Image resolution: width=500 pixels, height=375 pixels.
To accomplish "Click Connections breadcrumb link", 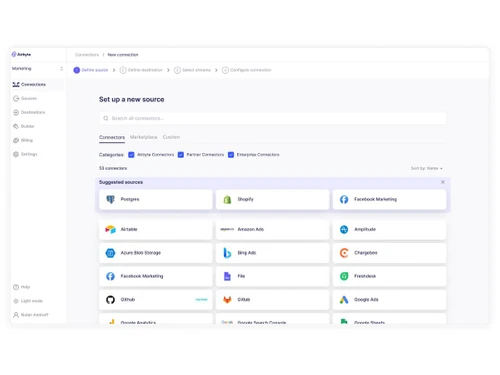I will (x=87, y=55).
